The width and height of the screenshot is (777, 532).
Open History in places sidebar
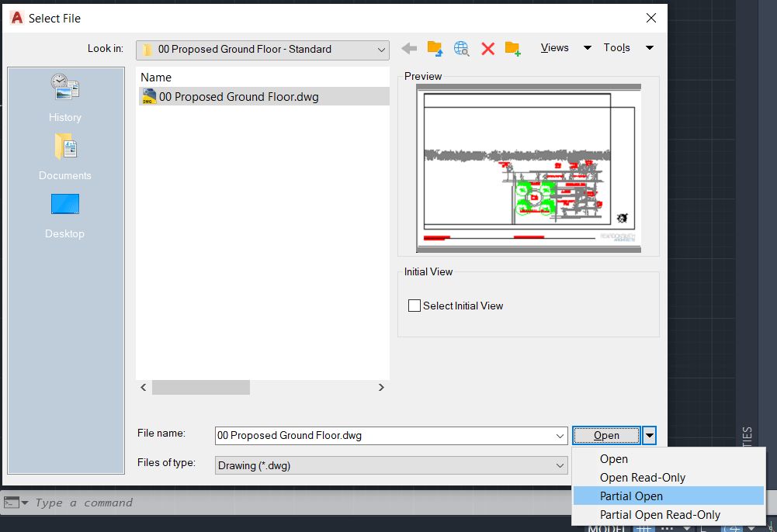pyautogui.click(x=65, y=98)
